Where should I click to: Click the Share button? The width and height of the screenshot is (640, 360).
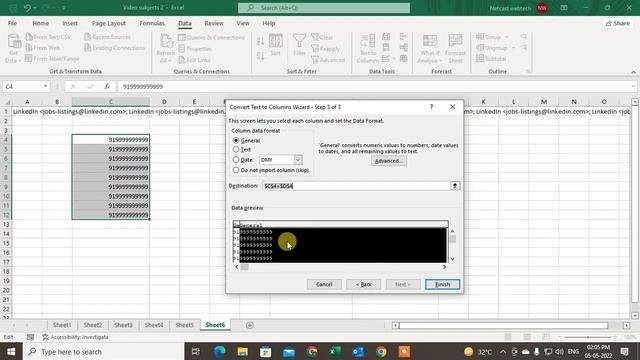tap(618, 23)
